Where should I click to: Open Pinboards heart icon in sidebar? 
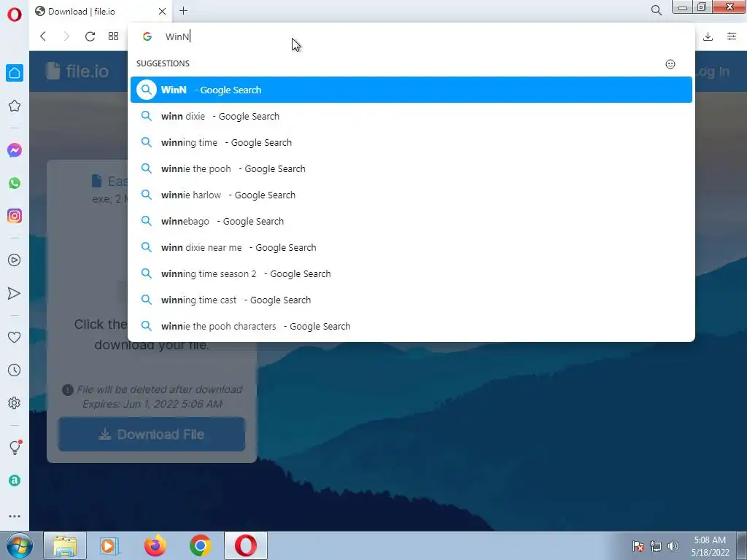point(15,337)
